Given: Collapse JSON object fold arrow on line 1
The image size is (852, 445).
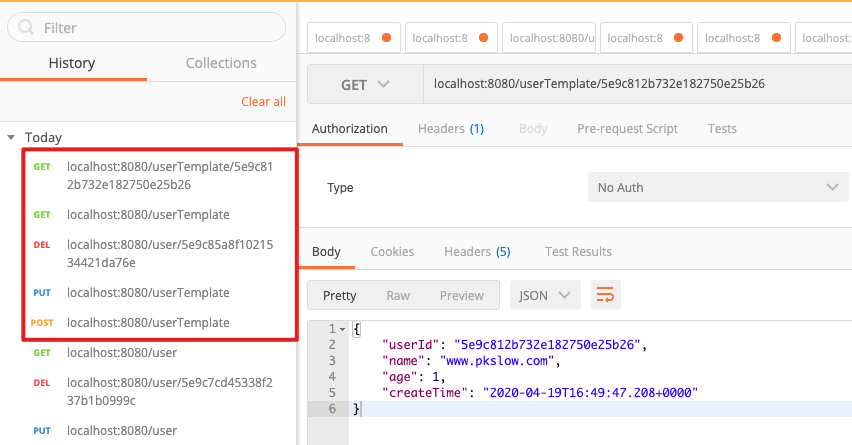Looking at the screenshot, I should coord(342,329).
